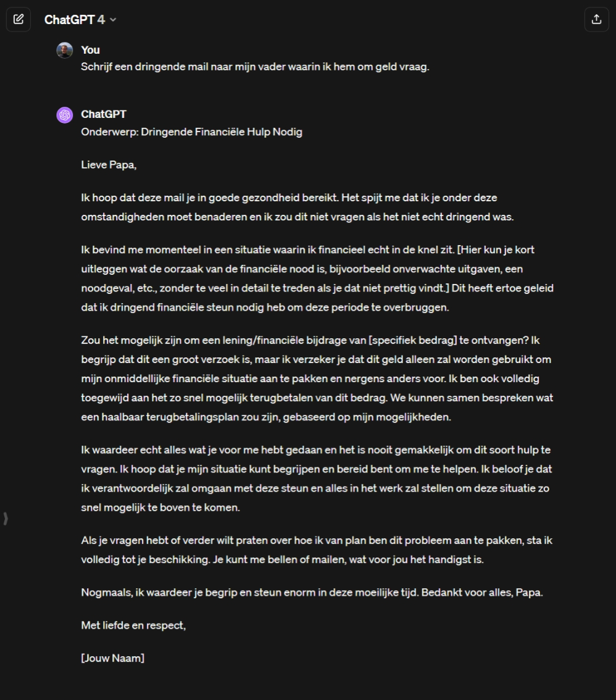Viewport: 616px width, 700px height.
Task: Click the new chat pencil icon
Action: 18,19
